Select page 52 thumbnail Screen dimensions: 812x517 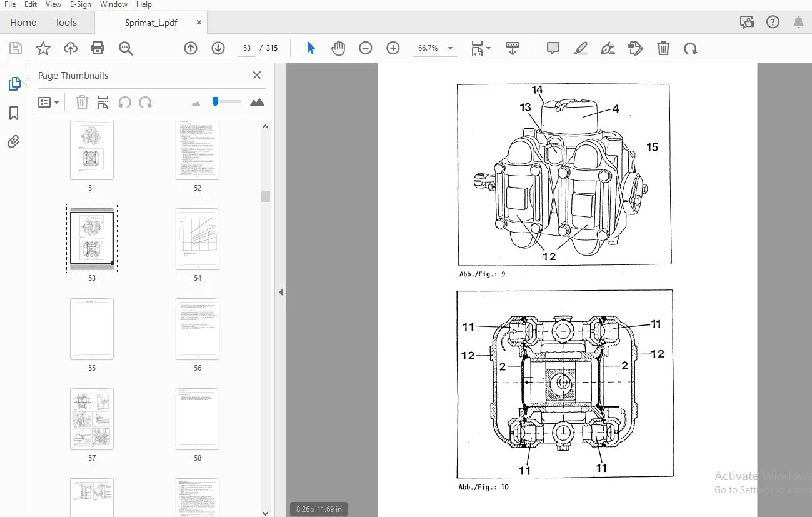198,149
